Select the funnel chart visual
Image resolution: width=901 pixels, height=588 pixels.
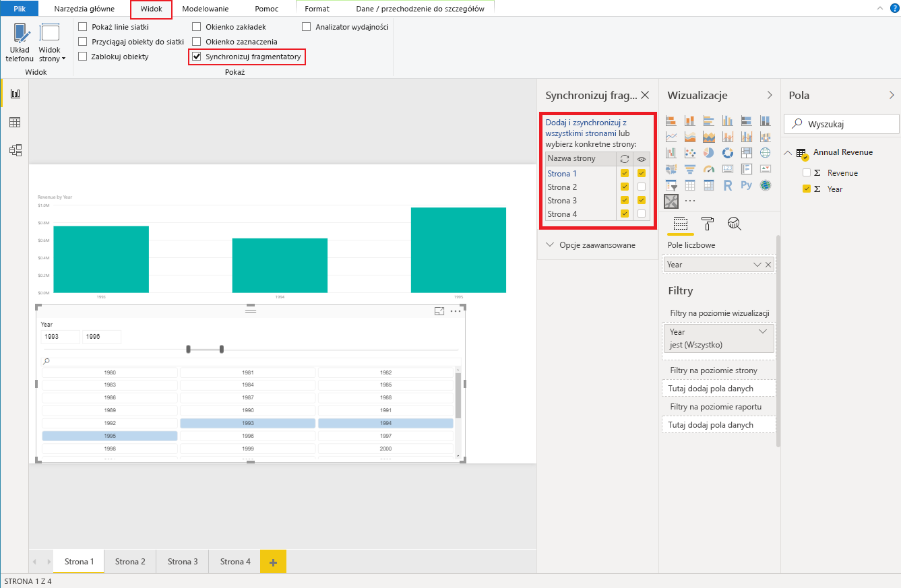tap(689, 169)
